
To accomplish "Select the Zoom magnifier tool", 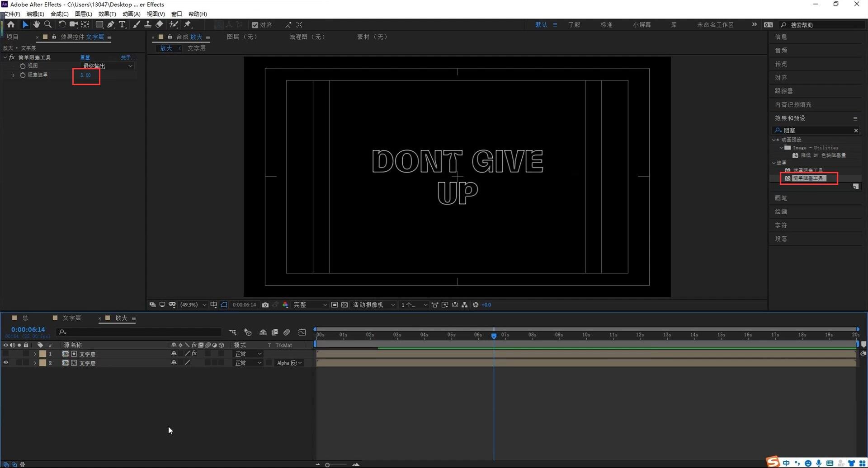I will pyautogui.click(x=47, y=24).
